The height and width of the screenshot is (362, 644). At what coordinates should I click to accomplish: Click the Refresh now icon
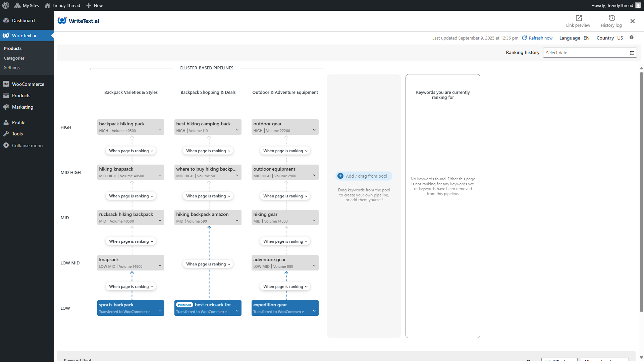tap(525, 38)
